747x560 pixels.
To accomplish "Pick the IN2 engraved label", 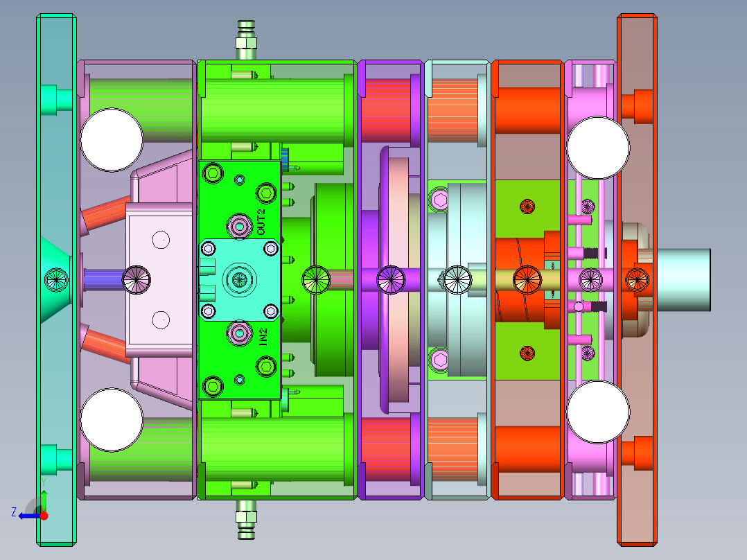I will tap(263, 336).
